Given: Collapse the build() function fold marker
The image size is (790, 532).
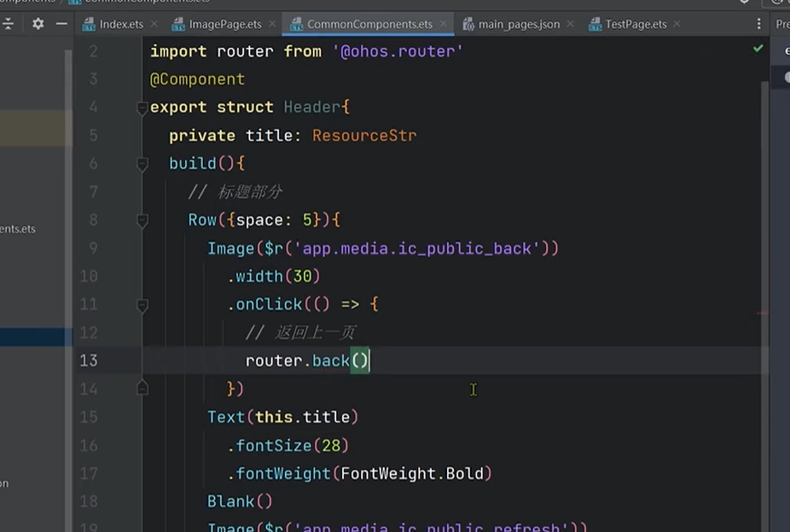Looking at the screenshot, I should [142, 164].
